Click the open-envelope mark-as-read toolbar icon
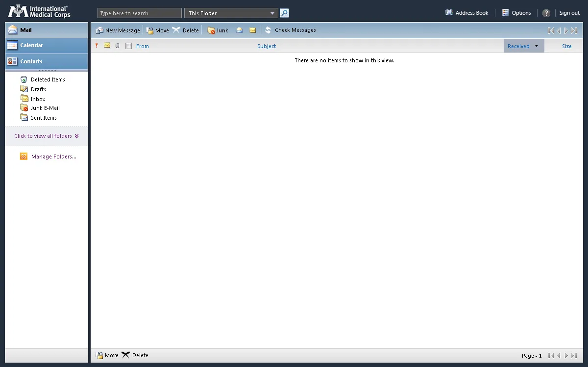Image resolution: width=588 pixels, height=367 pixels. coord(240,30)
